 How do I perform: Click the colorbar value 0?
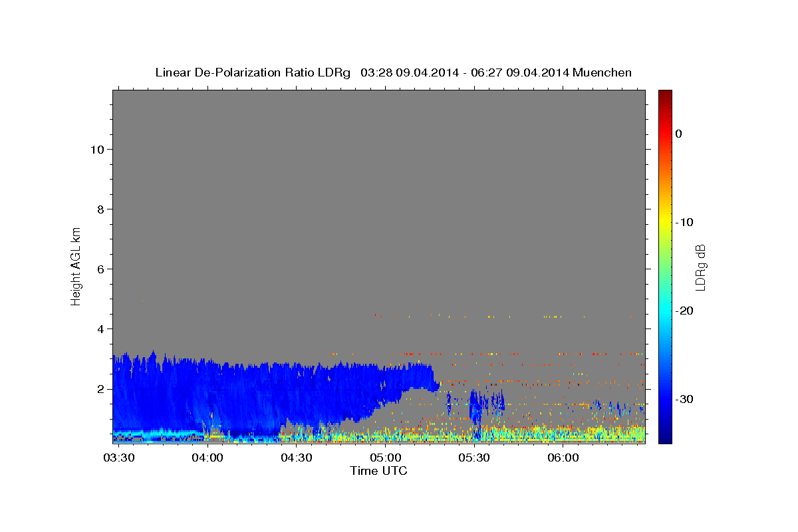point(679,134)
